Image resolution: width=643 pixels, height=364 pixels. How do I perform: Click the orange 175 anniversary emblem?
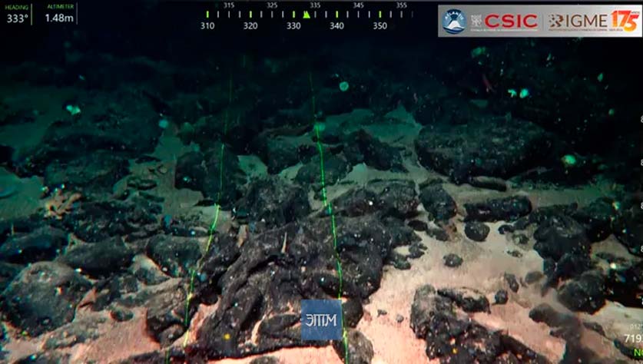point(625,21)
